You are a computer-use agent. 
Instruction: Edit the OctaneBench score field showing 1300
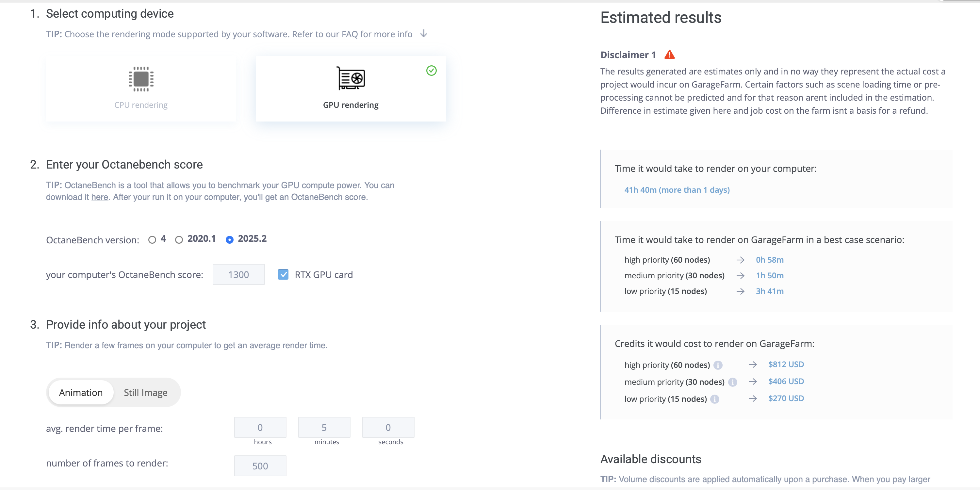(x=238, y=274)
